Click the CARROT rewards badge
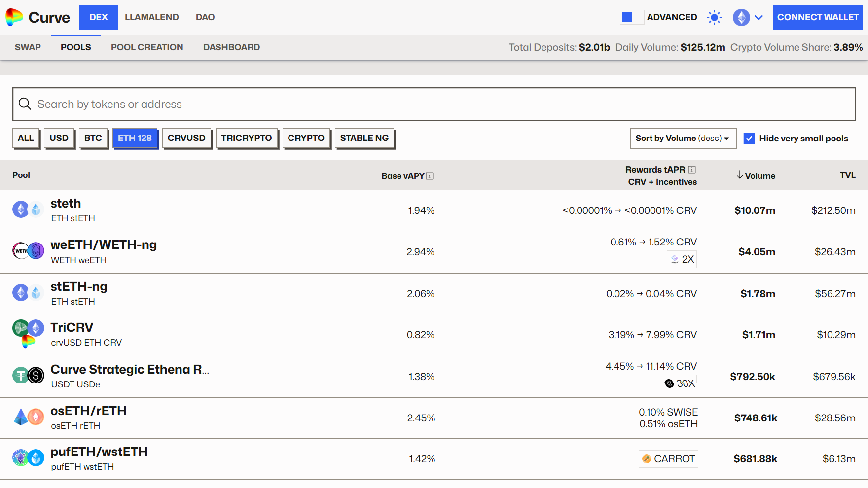This screenshot has height=488, width=868. [668, 459]
